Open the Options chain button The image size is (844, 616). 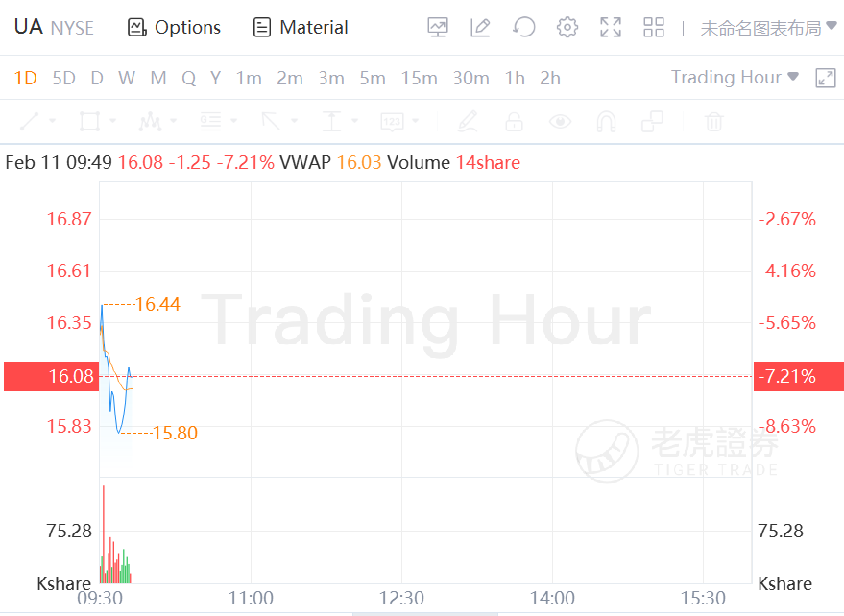click(x=174, y=28)
